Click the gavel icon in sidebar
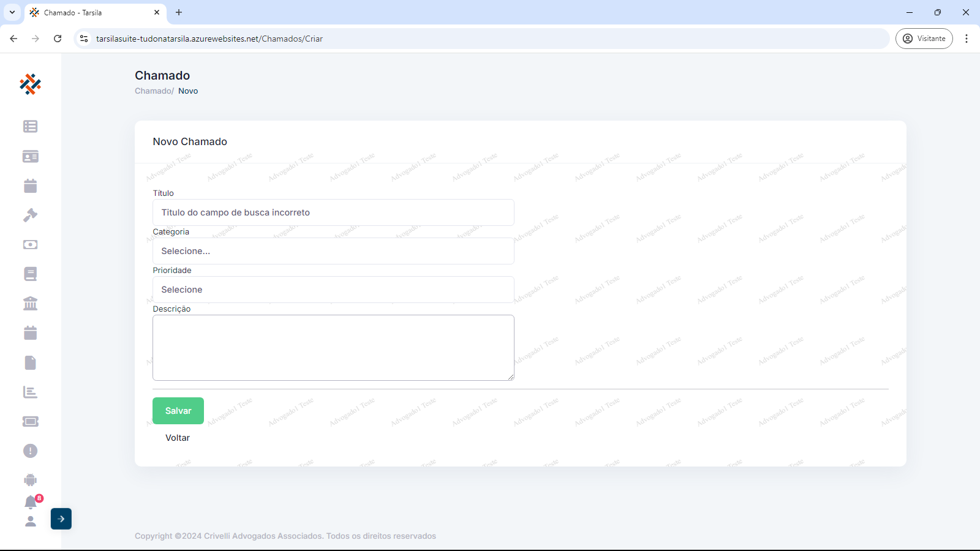The width and height of the screenshot is (980, 551). click(30, 215)
